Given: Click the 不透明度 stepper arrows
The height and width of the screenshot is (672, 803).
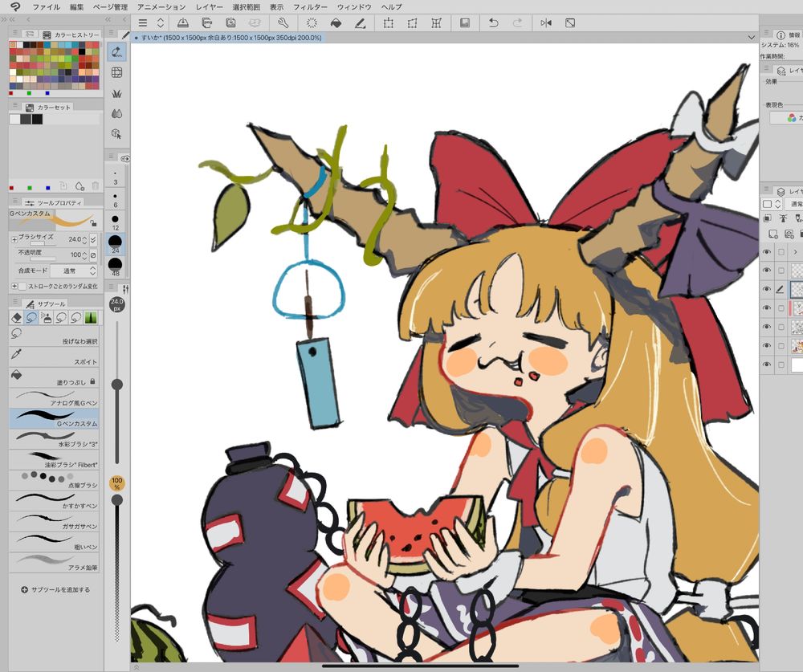Looking at the screenshot, I should point(84,255).
